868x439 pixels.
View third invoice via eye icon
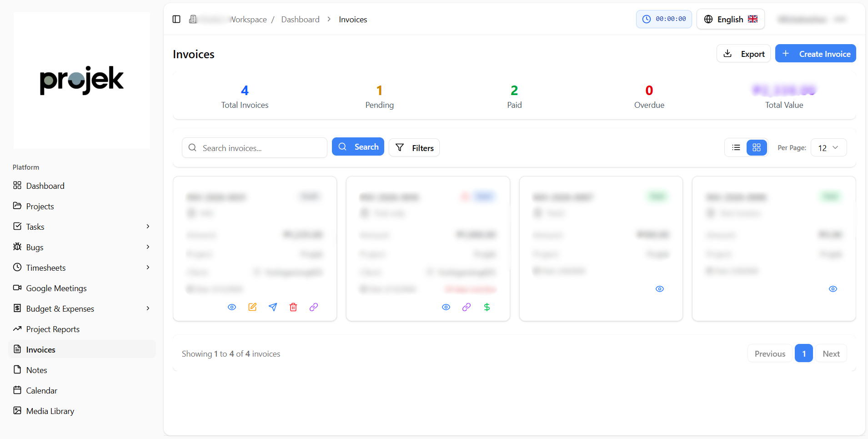[x=660, y=289]
